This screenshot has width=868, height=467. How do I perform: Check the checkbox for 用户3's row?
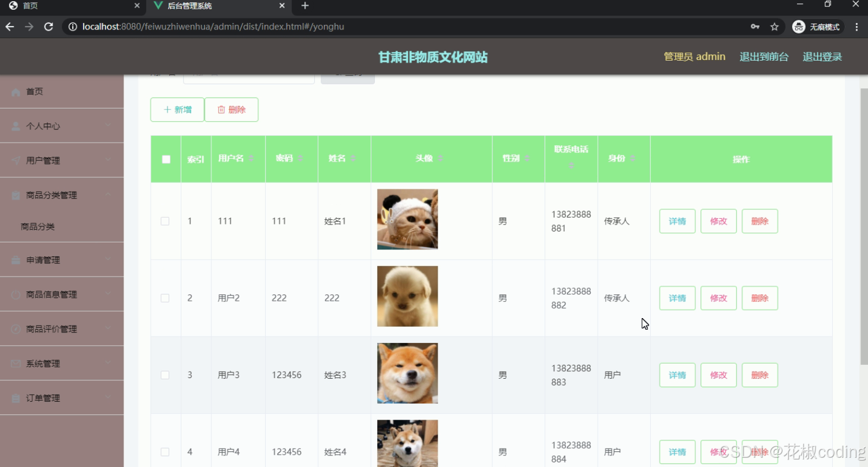tap(165, 375)
